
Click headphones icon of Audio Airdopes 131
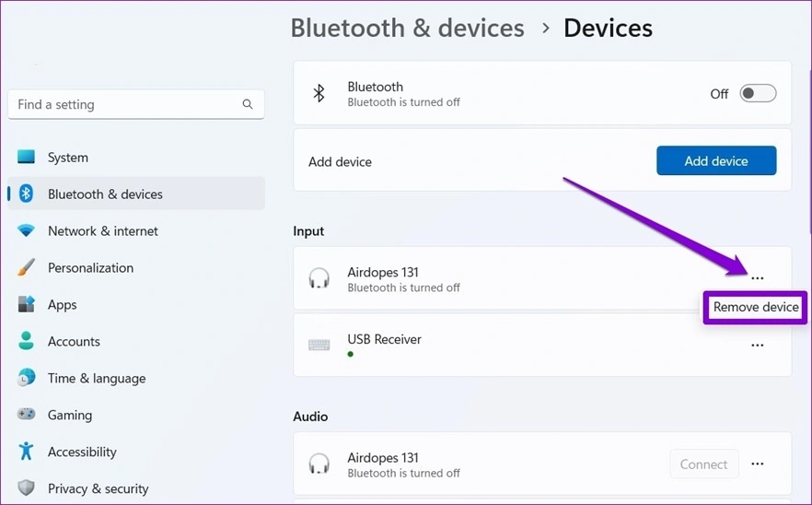[319, 464]
